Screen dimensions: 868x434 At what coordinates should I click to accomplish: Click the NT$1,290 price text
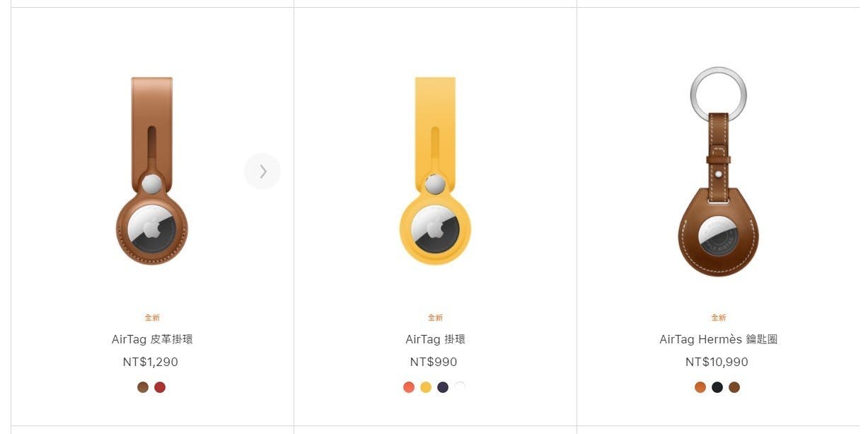(x=151, y=362)
